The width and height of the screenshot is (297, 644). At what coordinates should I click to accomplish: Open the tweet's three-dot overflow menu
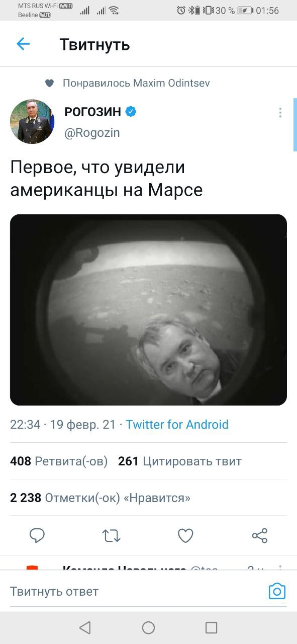pos(280,113)
